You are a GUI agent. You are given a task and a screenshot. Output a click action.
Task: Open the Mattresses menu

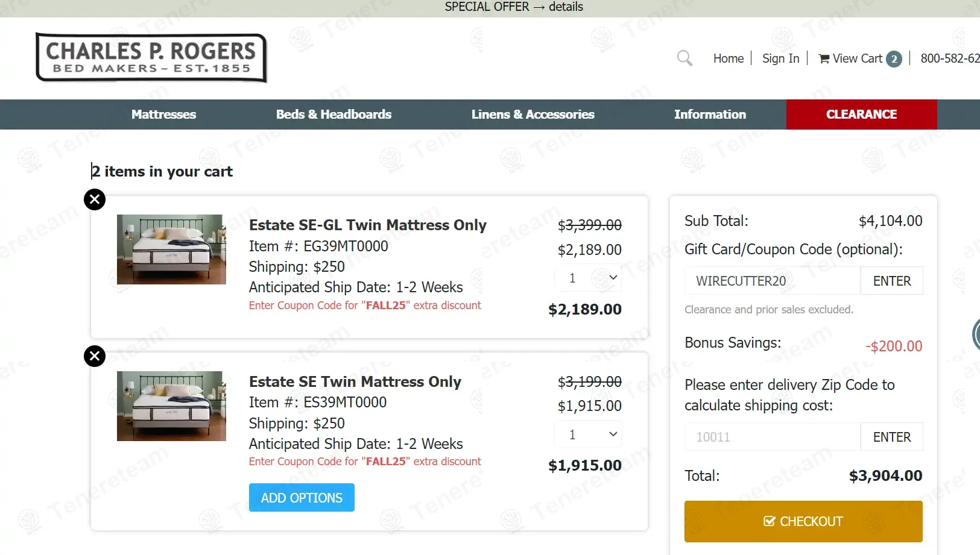[163, 114]
